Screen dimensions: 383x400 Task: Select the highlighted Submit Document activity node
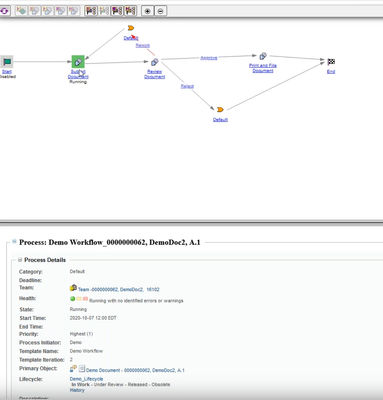tap(78, 62)
